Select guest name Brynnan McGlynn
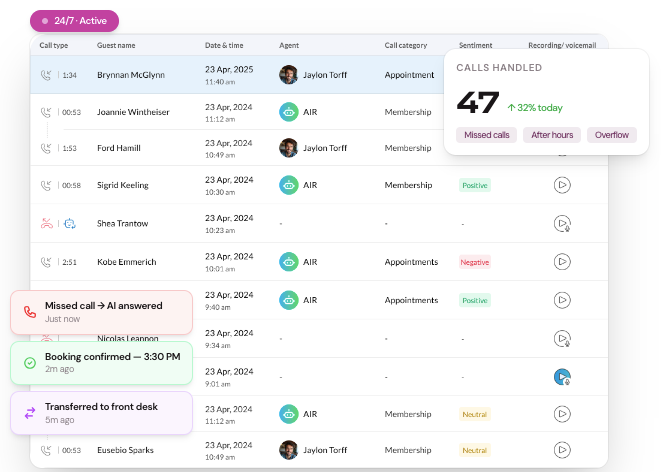Image resolution: width=661 pixels, height=472 pixels. [131, 75]
